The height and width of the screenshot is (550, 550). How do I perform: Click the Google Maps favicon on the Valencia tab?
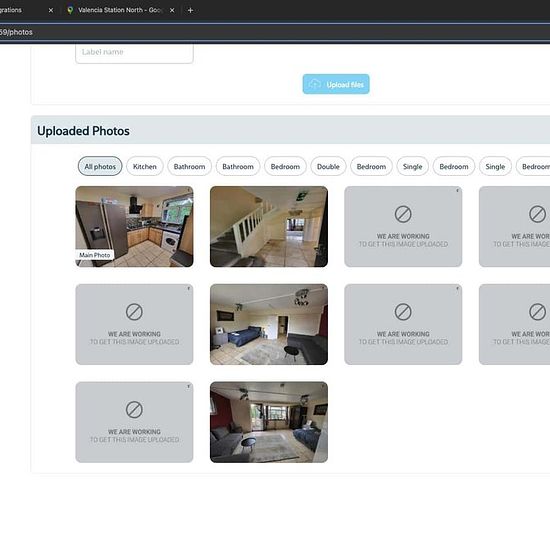[x=70, y=10]
